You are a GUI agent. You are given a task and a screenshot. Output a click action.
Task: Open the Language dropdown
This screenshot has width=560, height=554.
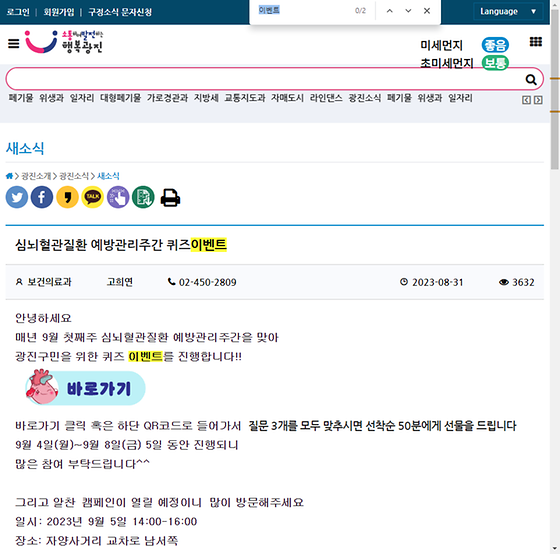coord(508,11)
